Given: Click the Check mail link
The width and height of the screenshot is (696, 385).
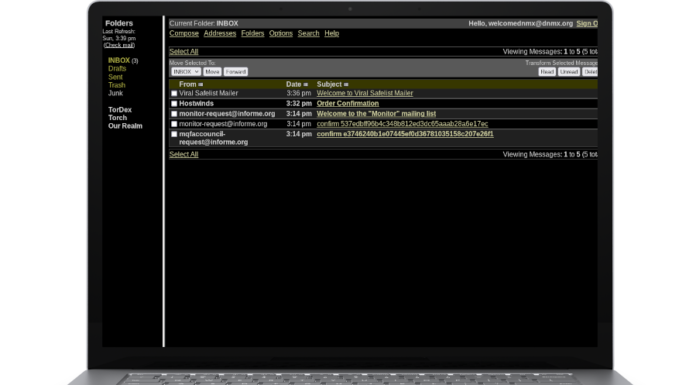Looking at the screenshot, I should tap(119, 45).
